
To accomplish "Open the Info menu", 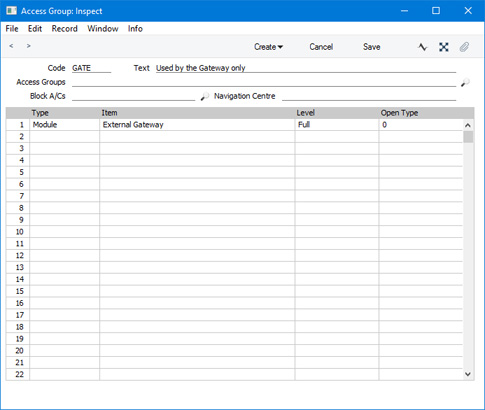I will (135, 29).
